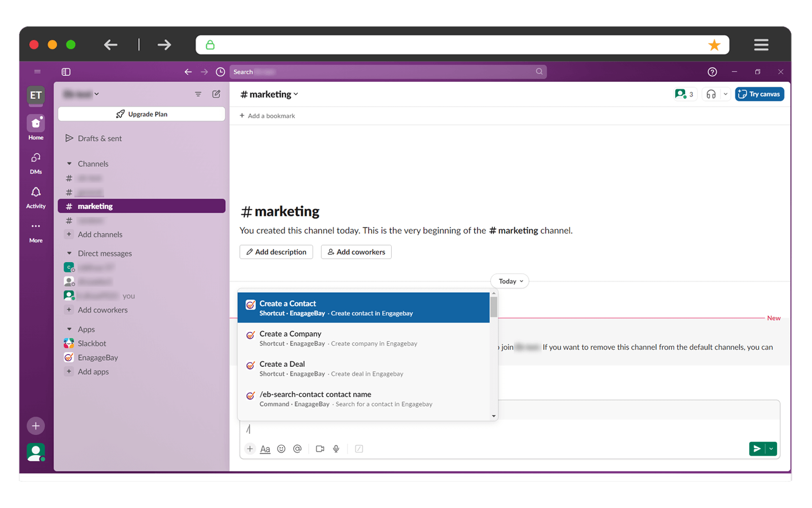Click the ET workspace avatar
The width and height of the screenshot is (812, 508).
point(36,95)
